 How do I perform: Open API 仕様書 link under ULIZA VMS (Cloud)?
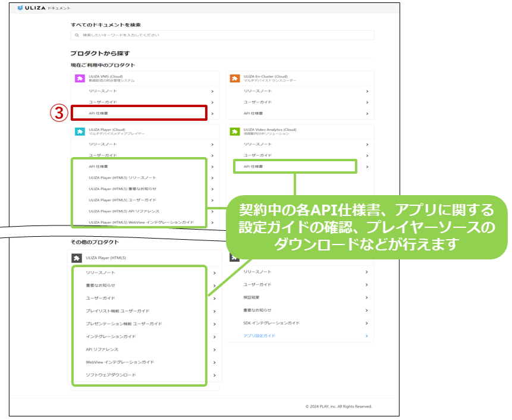tap(98, 113)
